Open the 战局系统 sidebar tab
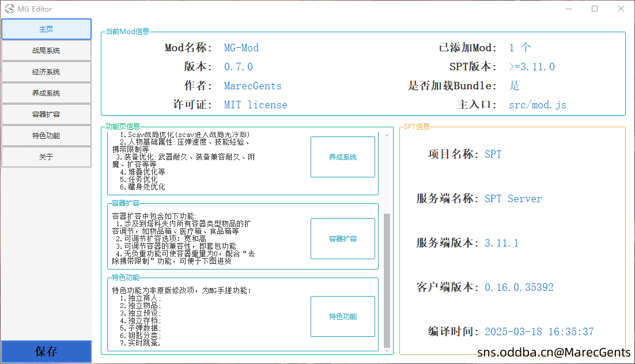 click(46, 51)
